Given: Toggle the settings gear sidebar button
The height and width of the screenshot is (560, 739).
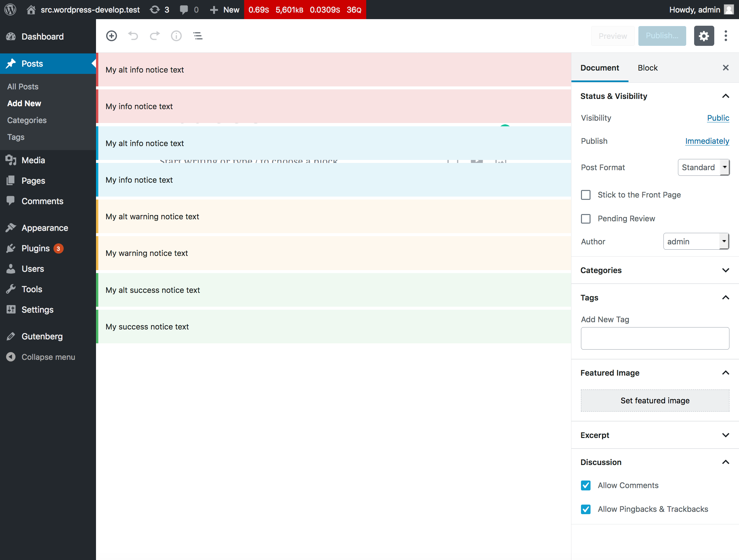Looking at the screenshot, I should [x=704, y=36].
